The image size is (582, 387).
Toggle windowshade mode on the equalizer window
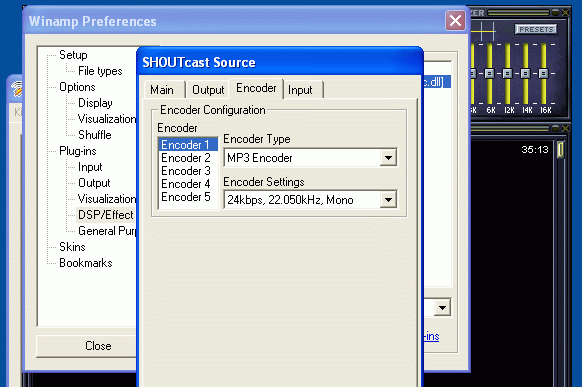tap(556, 13)
